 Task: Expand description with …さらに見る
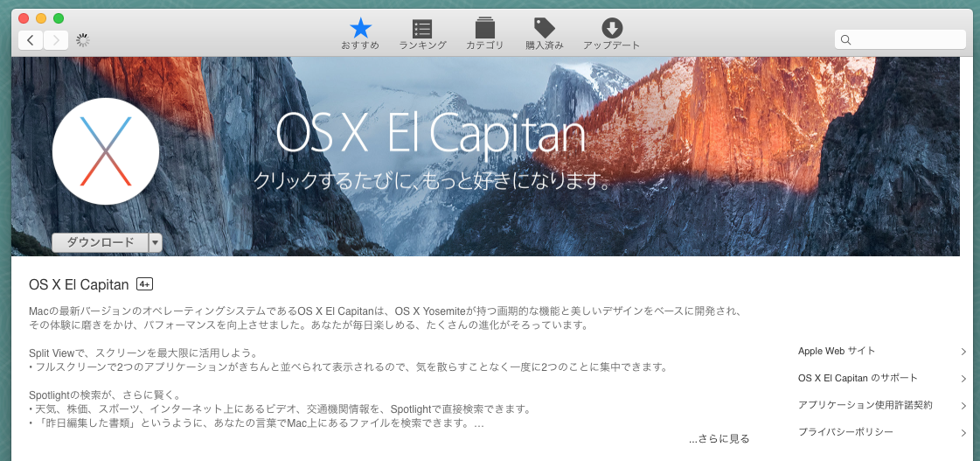[x=719, y=439]
